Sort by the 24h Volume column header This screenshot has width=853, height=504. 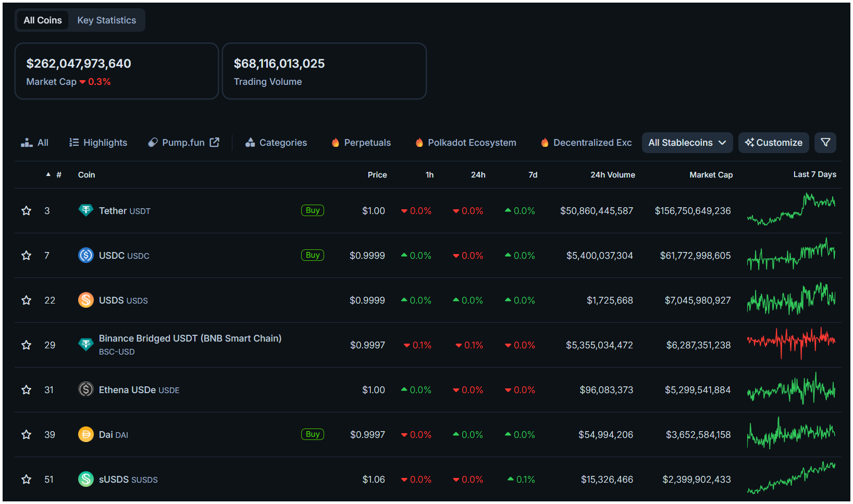(x=612, y=174)
